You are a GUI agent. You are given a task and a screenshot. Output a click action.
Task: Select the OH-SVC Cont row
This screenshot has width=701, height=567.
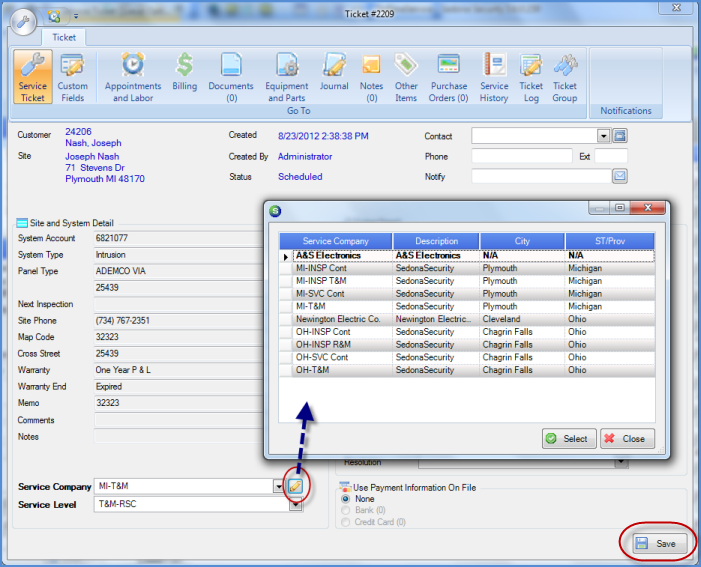[323, 357]
